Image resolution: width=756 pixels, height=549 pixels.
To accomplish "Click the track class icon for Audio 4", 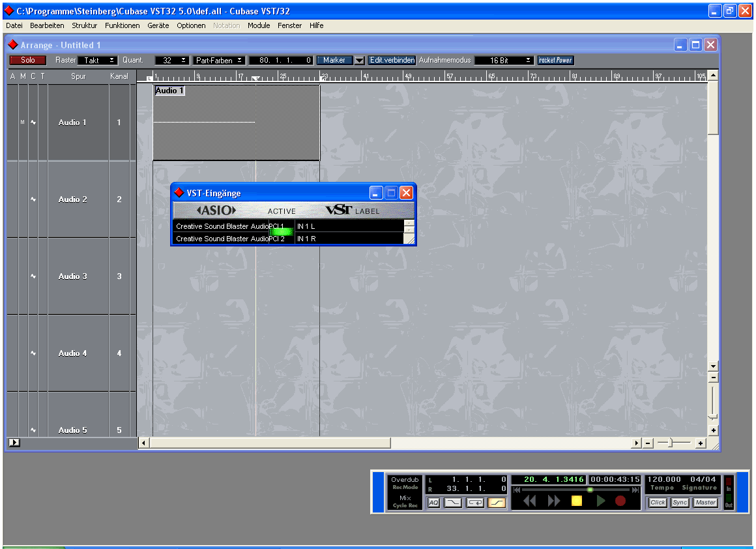I will pyautogui.click(x=33, y=353).
